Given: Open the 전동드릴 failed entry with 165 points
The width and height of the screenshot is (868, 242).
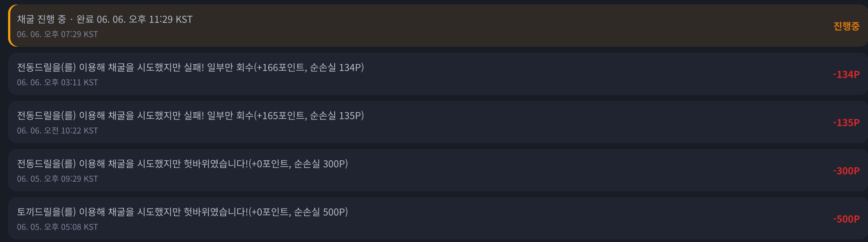Looking at the screenshot, I should (438, 122).
